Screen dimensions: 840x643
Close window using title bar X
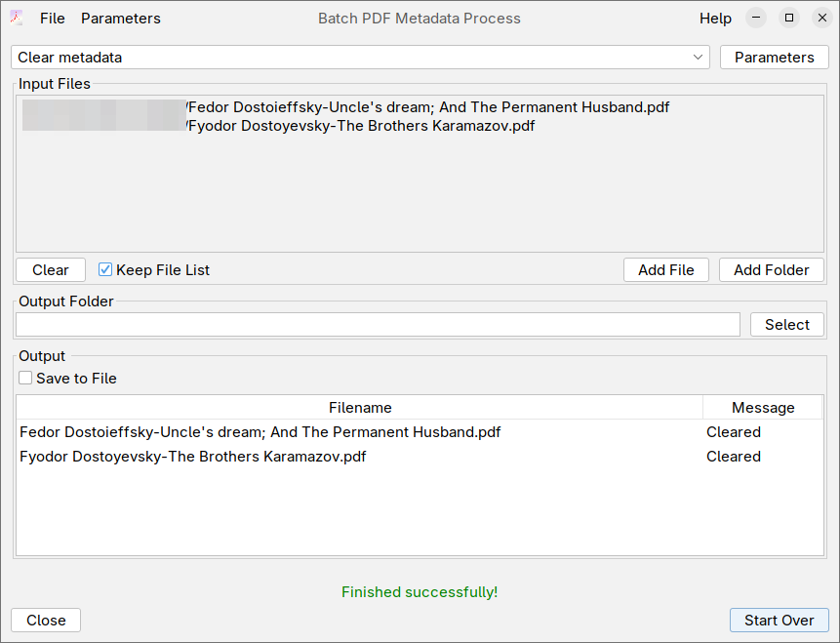click(x=822, y=18)
